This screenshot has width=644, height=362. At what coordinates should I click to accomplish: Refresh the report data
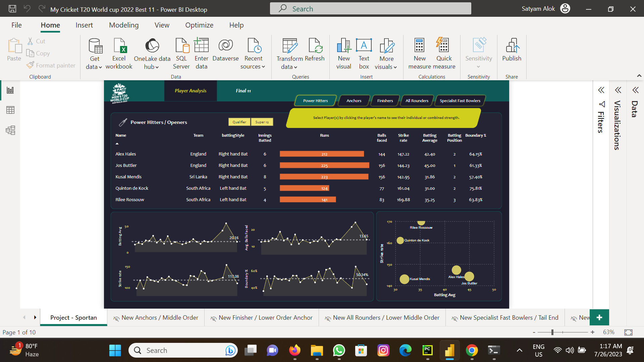click(x=315, y=53)
